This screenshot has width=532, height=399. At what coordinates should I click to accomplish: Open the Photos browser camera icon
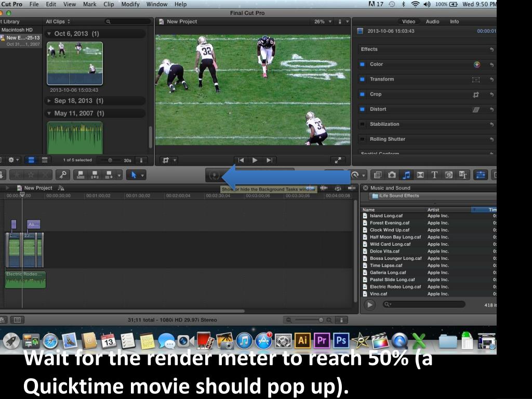click(392, 175)
